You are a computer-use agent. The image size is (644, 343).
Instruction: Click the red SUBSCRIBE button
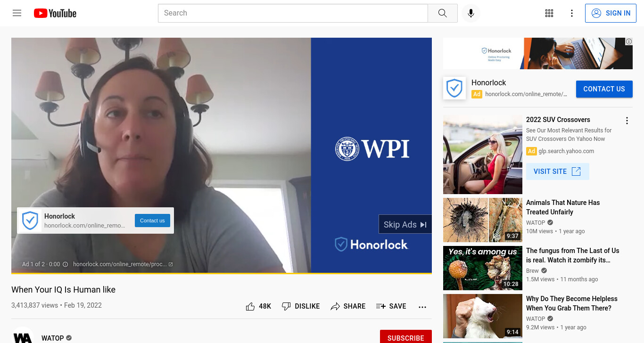coord(406,338)
